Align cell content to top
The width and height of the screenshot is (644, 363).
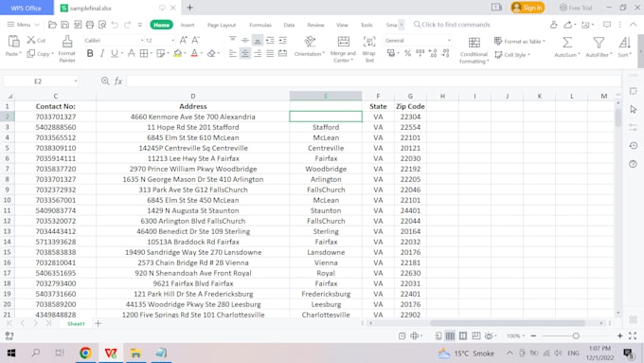tap(232, 40)
